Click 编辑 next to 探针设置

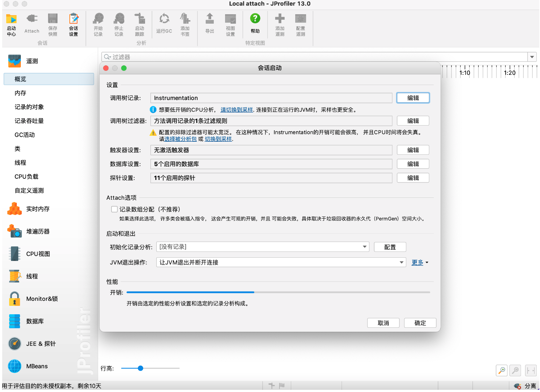pyautogui.click(x=413, y=178)
